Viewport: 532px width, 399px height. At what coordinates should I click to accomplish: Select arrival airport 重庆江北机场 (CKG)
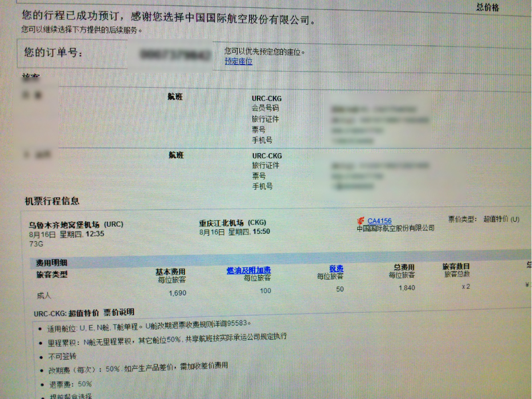coord(233,223)
